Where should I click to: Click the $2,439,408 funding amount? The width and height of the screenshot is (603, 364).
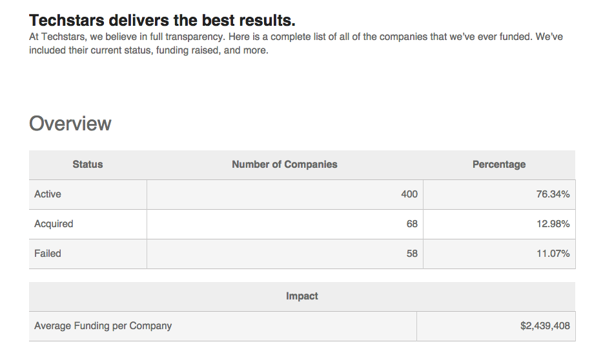coord(545,326)
